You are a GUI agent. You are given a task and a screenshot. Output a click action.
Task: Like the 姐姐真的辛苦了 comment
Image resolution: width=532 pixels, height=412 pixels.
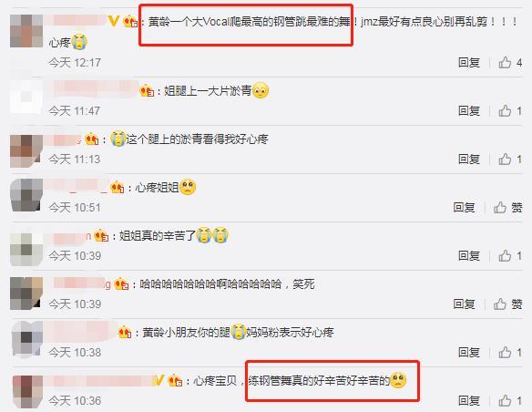(505, 256)
